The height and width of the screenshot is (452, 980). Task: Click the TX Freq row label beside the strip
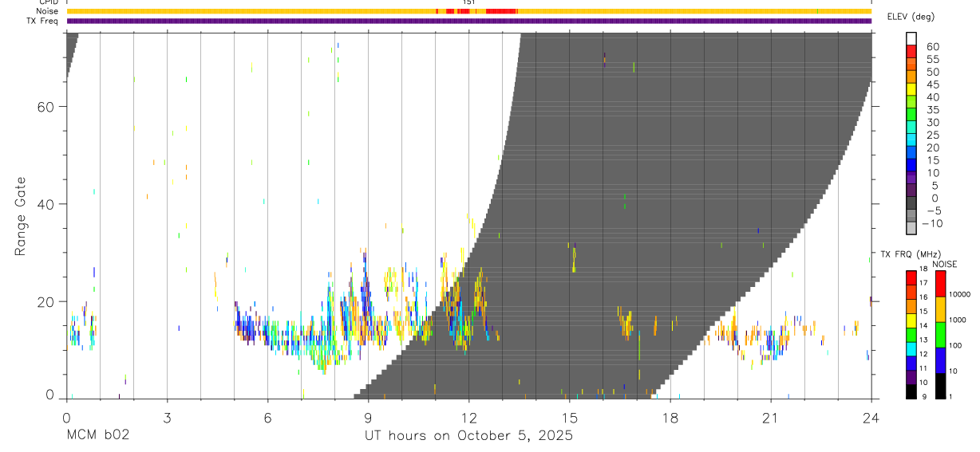coord(42,21)
